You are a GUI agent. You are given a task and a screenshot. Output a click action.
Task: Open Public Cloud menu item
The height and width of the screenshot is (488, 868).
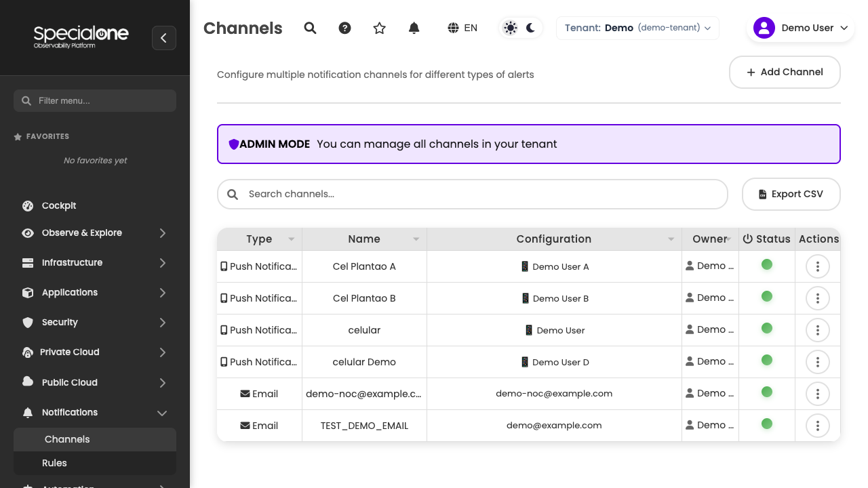click(70, 382)
